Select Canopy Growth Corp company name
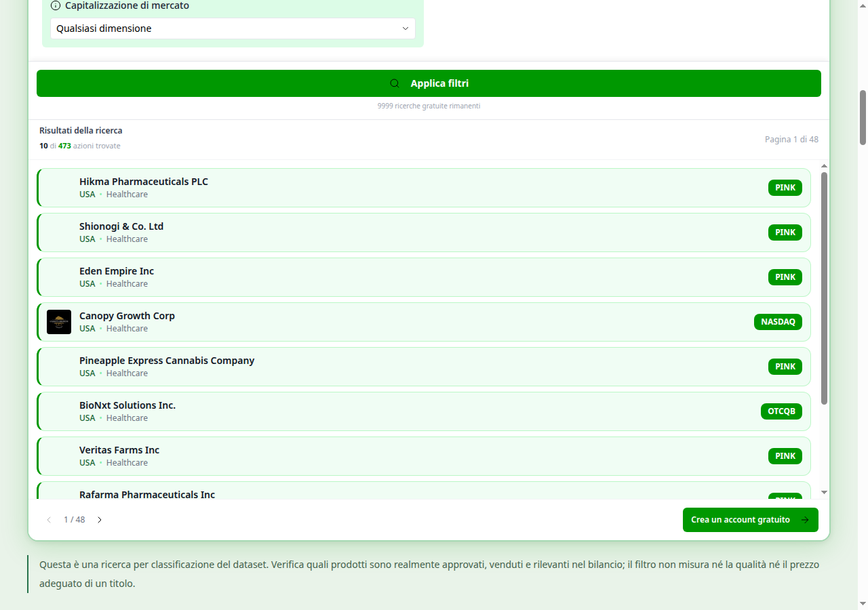The height and width of the screenshot is (610, 868). [x=127, y=316]
